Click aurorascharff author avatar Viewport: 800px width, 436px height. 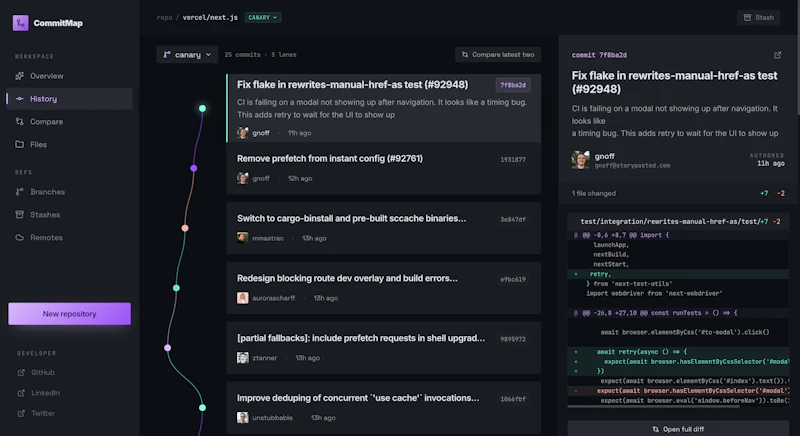point(243,298)
